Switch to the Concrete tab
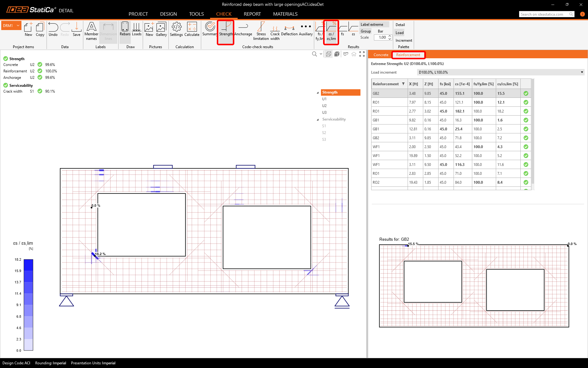The height and width of the screenshot is (368, 588). tap(381, 55)
